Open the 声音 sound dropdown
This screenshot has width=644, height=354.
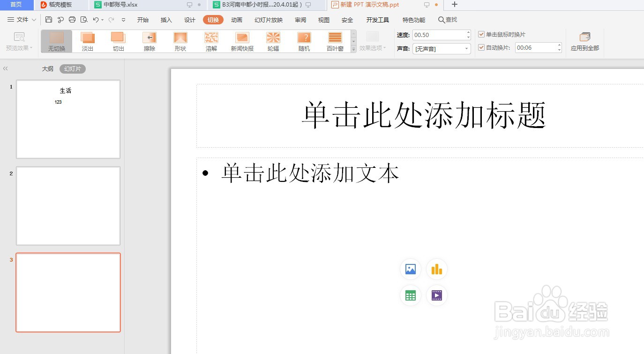tap(466, 49)
